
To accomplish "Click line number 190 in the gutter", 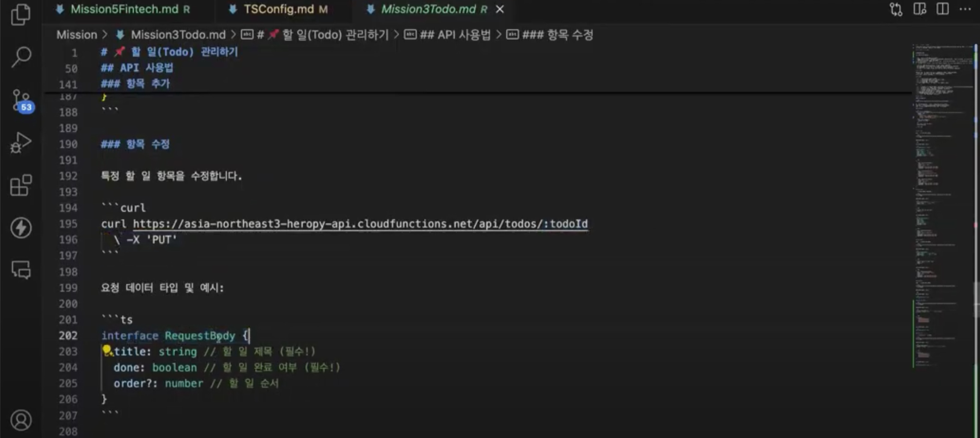I will coord(68,144).
